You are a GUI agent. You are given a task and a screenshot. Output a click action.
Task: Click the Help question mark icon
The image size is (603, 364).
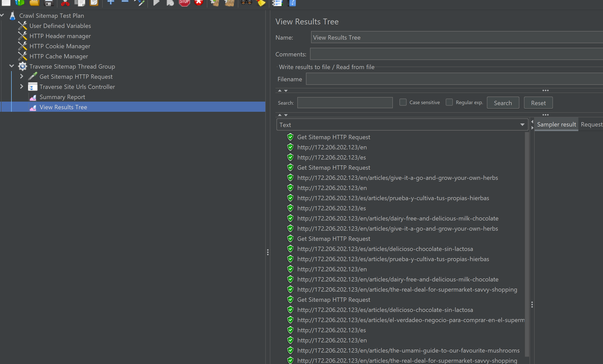pos(292,3)
